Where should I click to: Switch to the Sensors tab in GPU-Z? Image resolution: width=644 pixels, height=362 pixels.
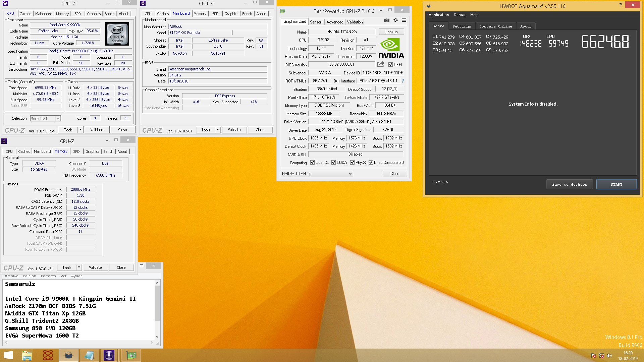click(316, 22)
